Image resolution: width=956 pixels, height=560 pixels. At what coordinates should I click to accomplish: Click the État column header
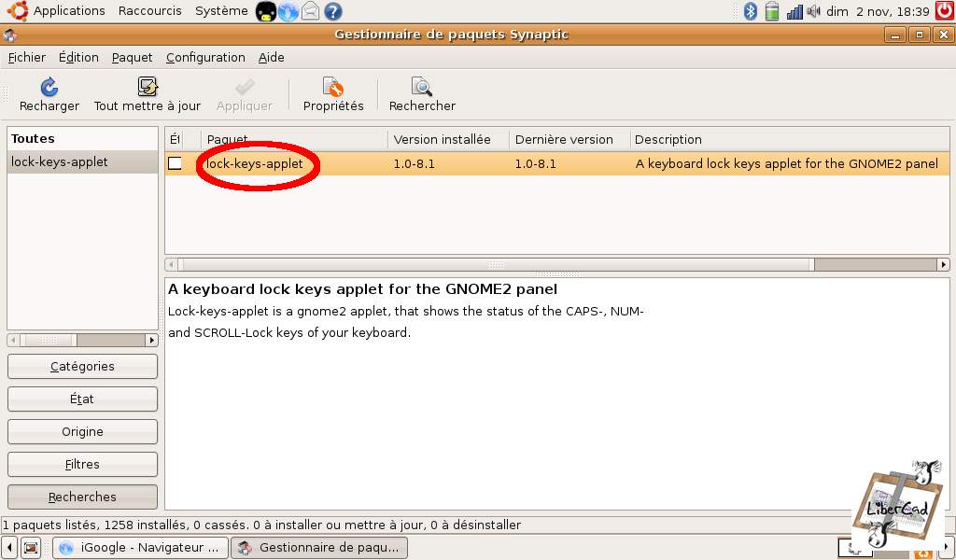[175, 139]
